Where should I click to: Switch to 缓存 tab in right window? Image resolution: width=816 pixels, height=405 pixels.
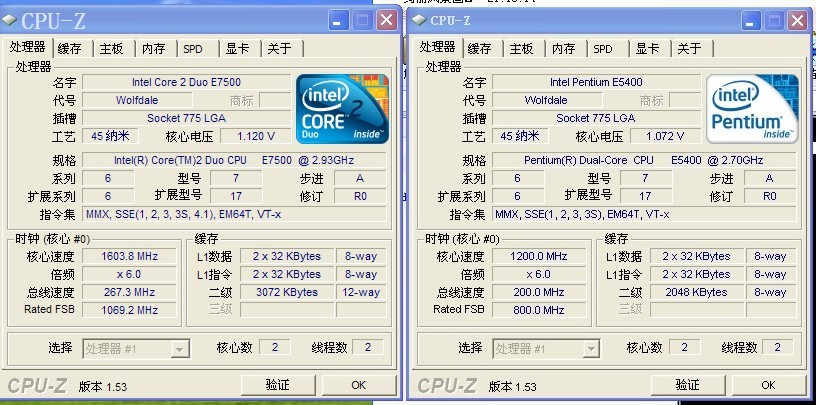[480, 49]
